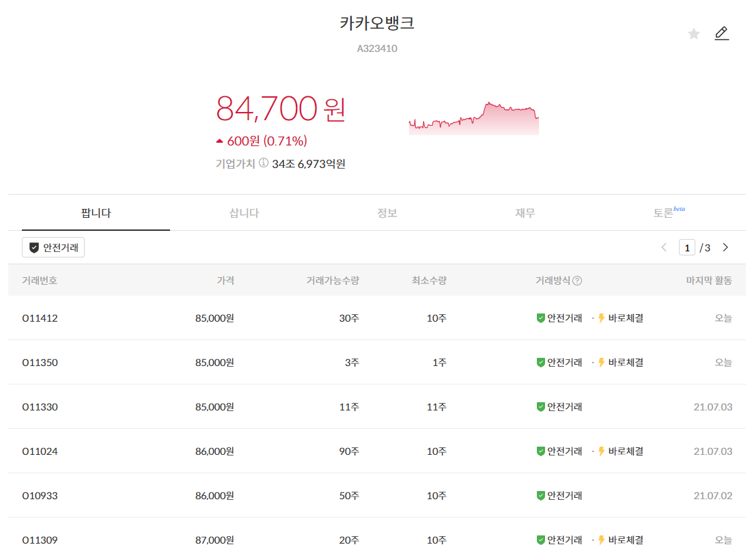
Task: Click the 카카오뱅크 stock title
Action: click(377, 23)
